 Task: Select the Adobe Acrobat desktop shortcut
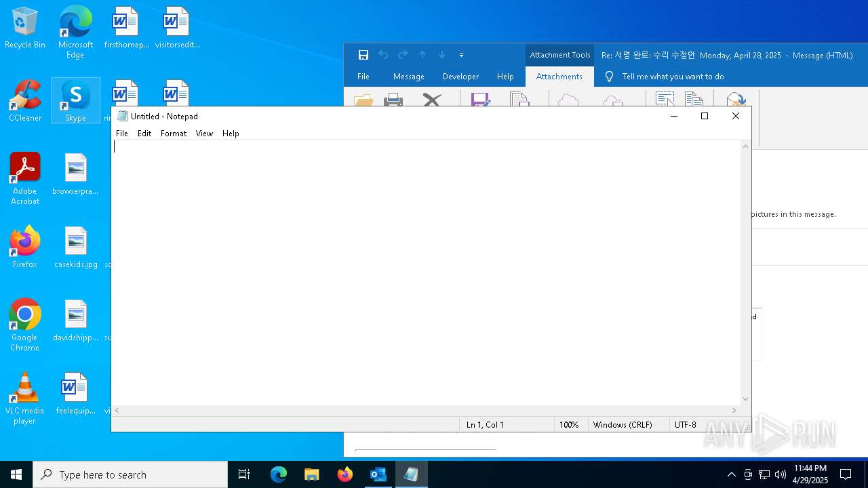(25, 179)
